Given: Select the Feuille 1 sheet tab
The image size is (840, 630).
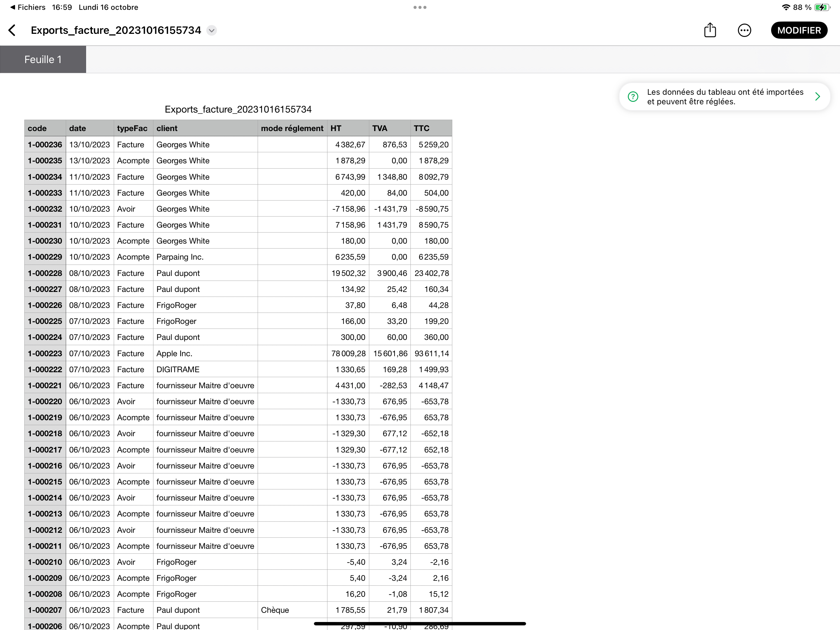Looking at the screenshot, I should tap(43, 59).
